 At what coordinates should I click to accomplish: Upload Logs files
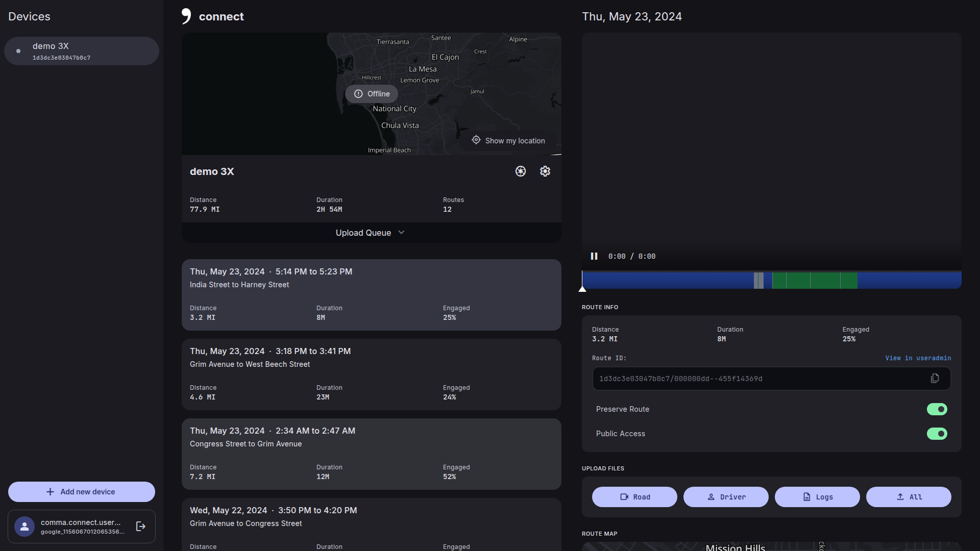point(817,497)
